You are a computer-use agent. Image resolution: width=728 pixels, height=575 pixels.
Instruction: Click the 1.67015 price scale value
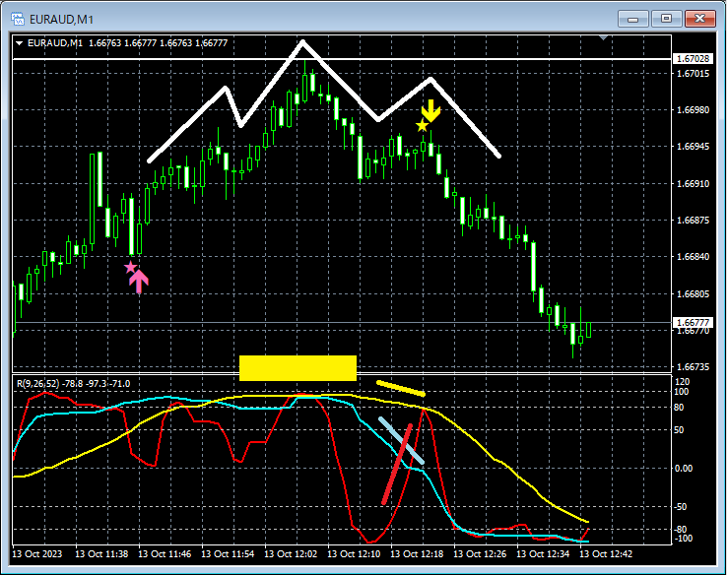pos(693,73)
